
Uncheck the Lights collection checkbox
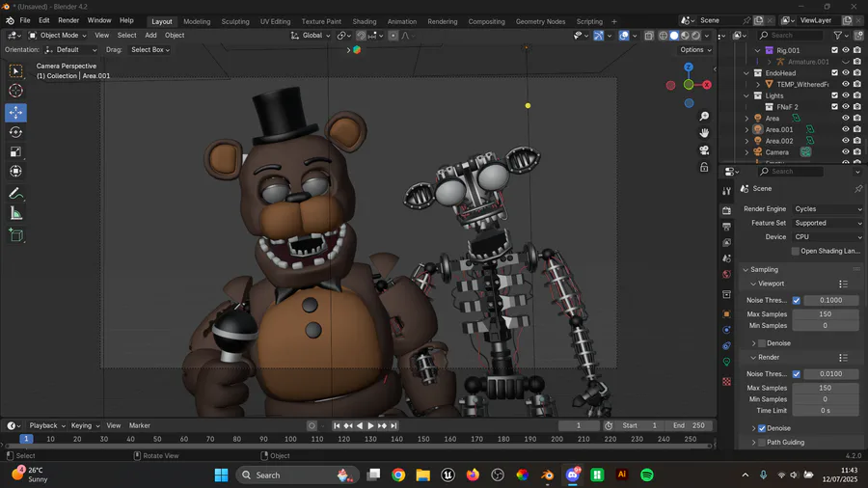pyautogui.click(x=835, y=95)
